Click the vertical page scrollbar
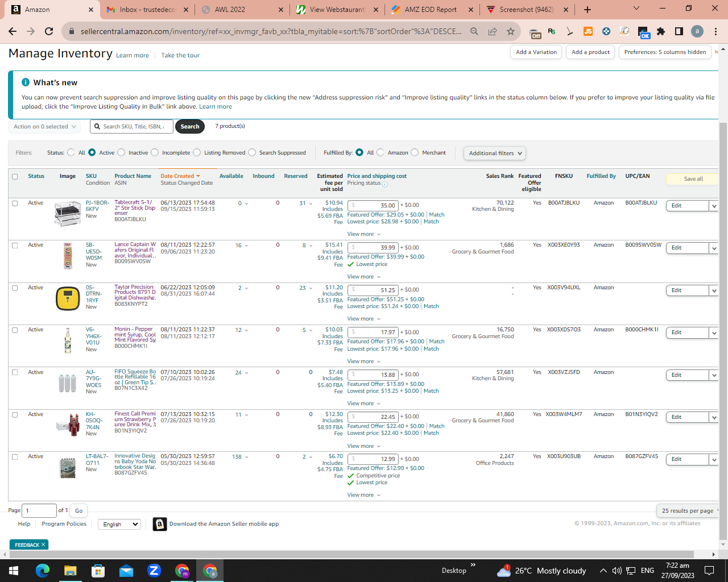Screen dimensions: 728x582 (723, 331)
